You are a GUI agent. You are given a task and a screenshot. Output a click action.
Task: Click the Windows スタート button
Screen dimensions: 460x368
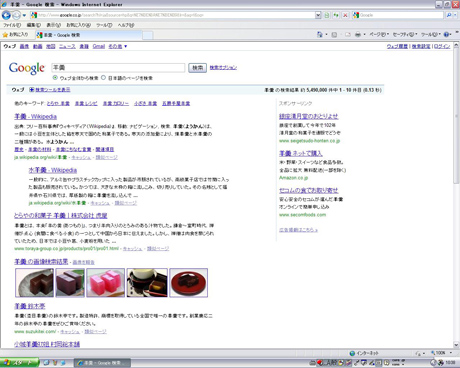click(19, 363)
